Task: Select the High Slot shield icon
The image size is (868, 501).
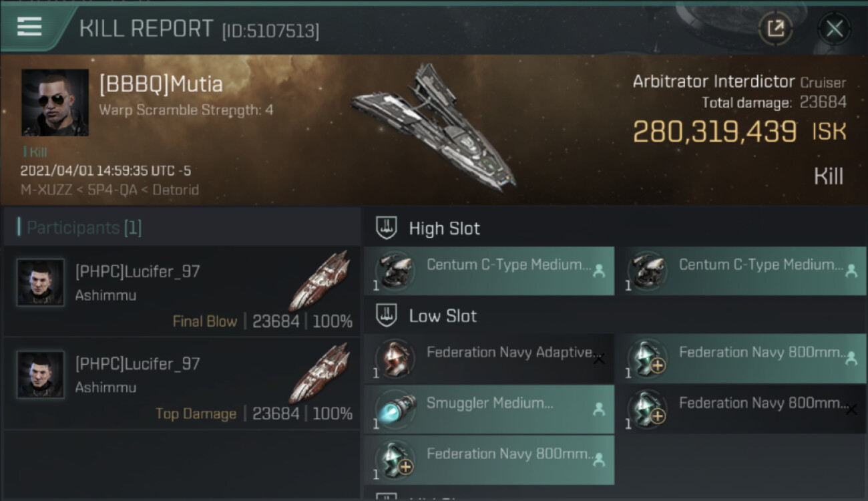Action: pos(387,228)
